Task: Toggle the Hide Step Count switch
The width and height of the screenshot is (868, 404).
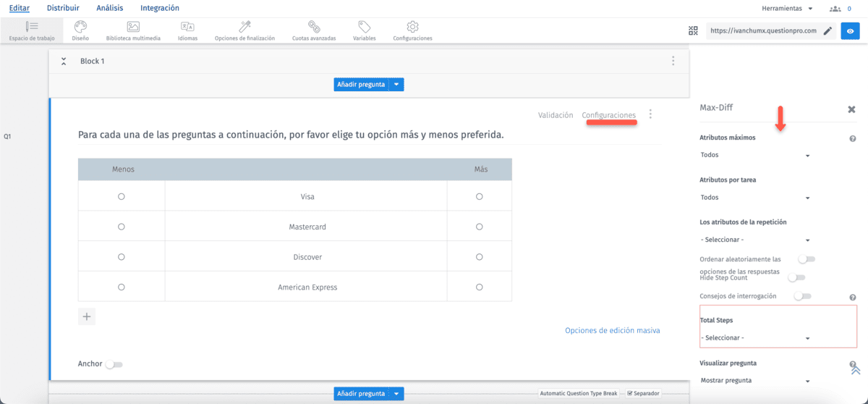Action: coord(796,277)
